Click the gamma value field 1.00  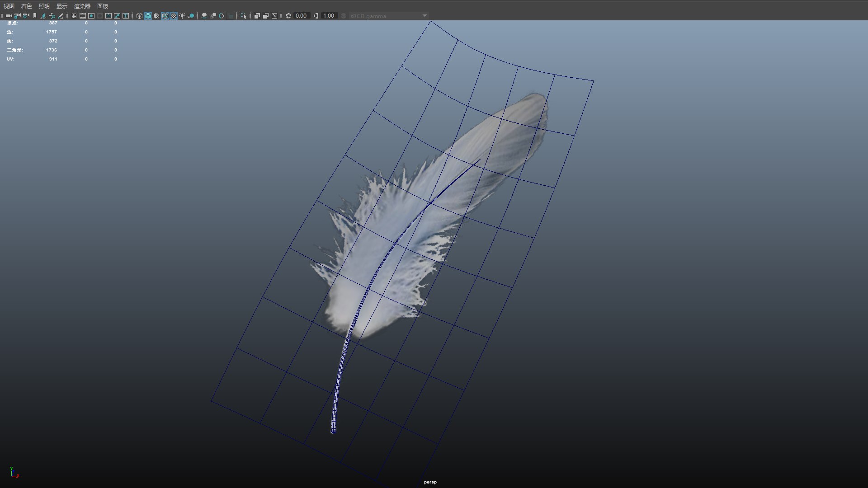tap(329, 16)
